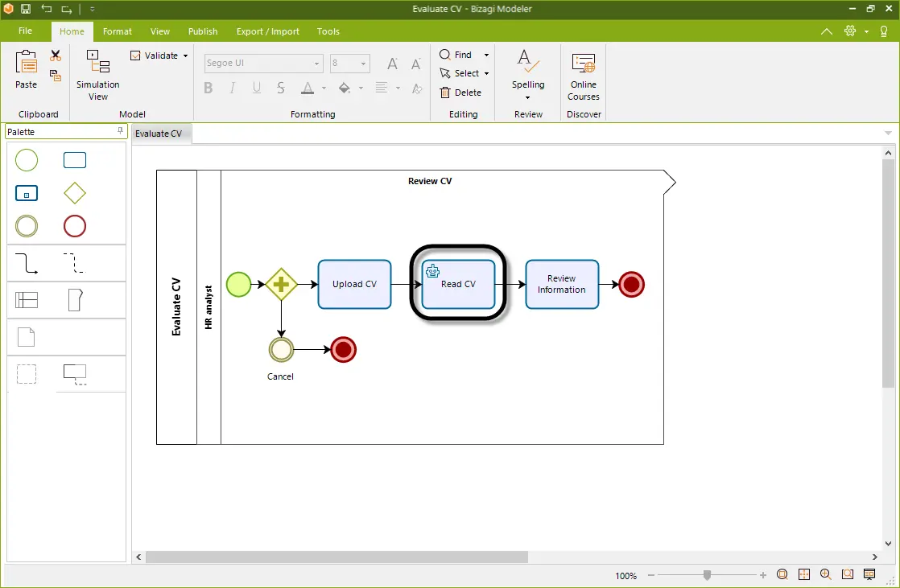Viewport: 900px width, 588px height.
Task: Select the End Event shape in Palette
Action: point(75,226)
